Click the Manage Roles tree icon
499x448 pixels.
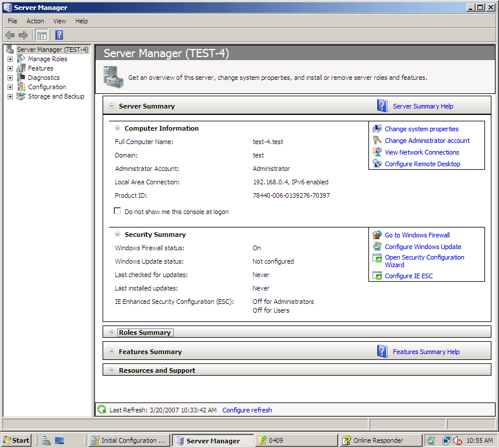(21, 59)
